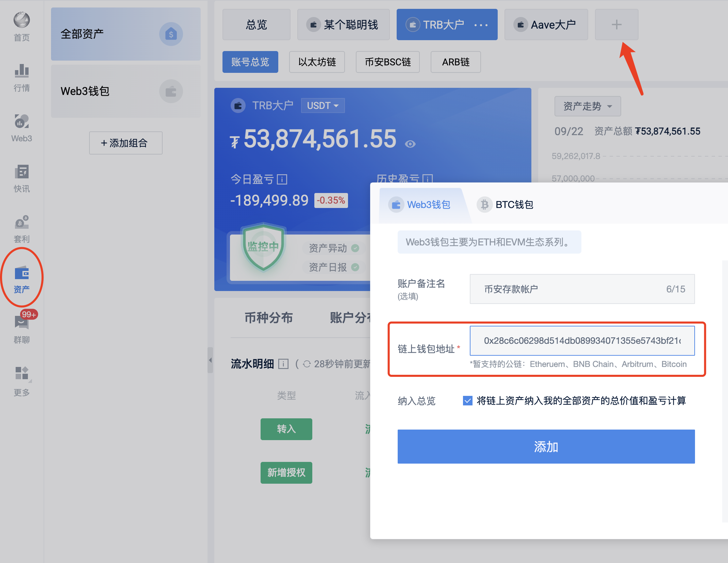
Task: Switch to Aave大户 wallet tab
Action: point(546,25)
